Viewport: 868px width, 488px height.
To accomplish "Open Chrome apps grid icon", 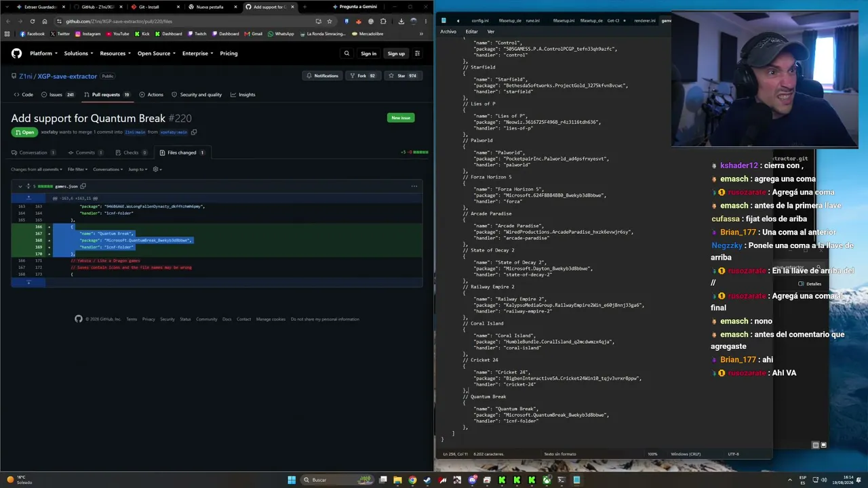I will tap(7, 34).
